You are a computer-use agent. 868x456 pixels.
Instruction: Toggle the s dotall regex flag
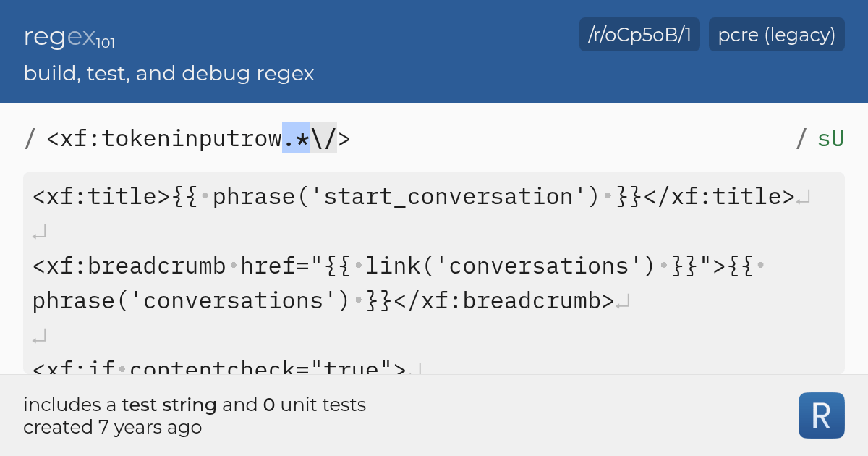pyautogui.click(x=822, y=138)
